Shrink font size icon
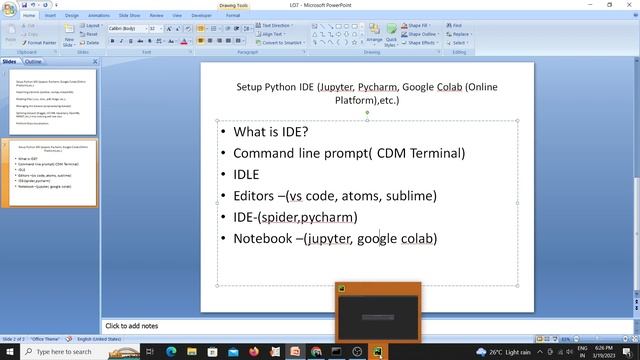This screenshot has width=640, height=360. (x=178, y=29)
